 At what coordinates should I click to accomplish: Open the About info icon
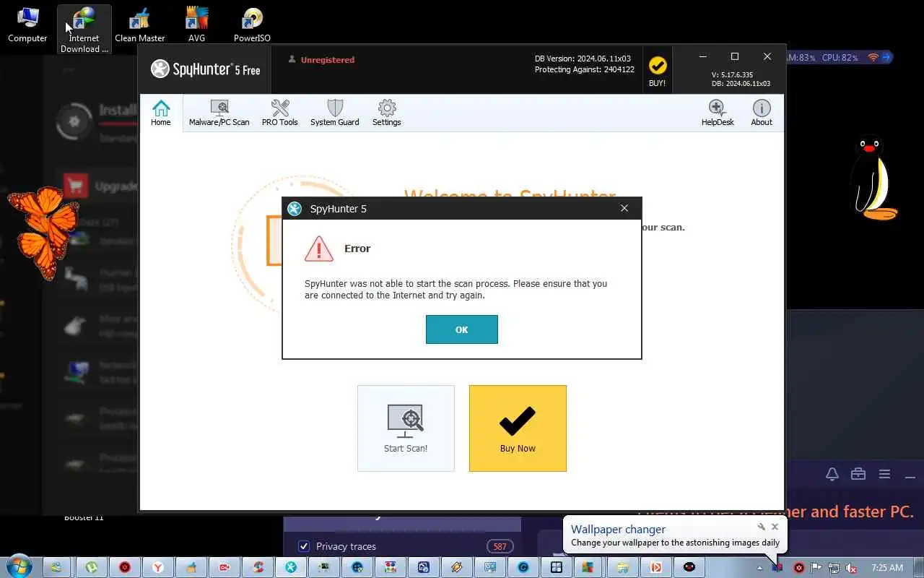pos(762,113)
